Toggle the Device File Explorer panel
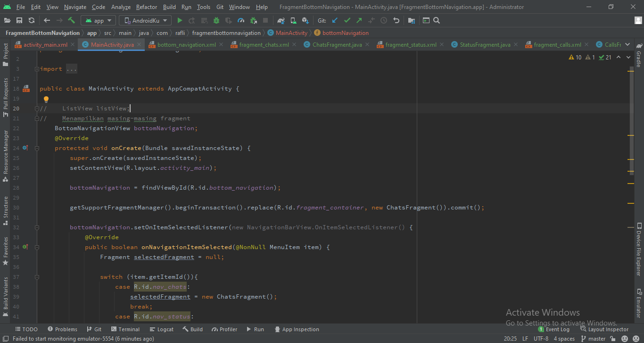The image size is (644, 343). [x=639, y=250]
